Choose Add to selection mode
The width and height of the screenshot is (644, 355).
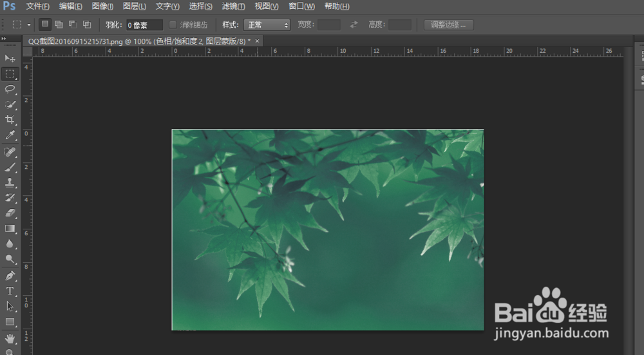[59, 24]
